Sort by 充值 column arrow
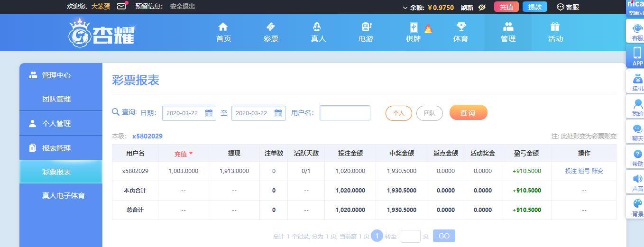The image size is (644, 247). (x=191, y=154)
